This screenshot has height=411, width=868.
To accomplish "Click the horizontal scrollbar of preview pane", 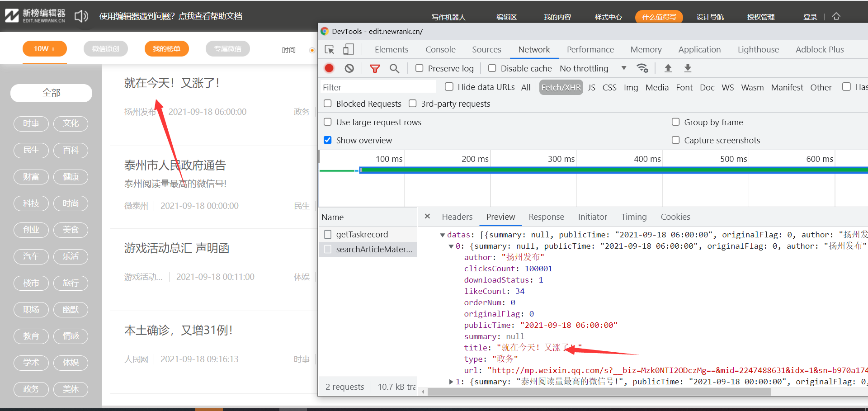I will [599, 392].
